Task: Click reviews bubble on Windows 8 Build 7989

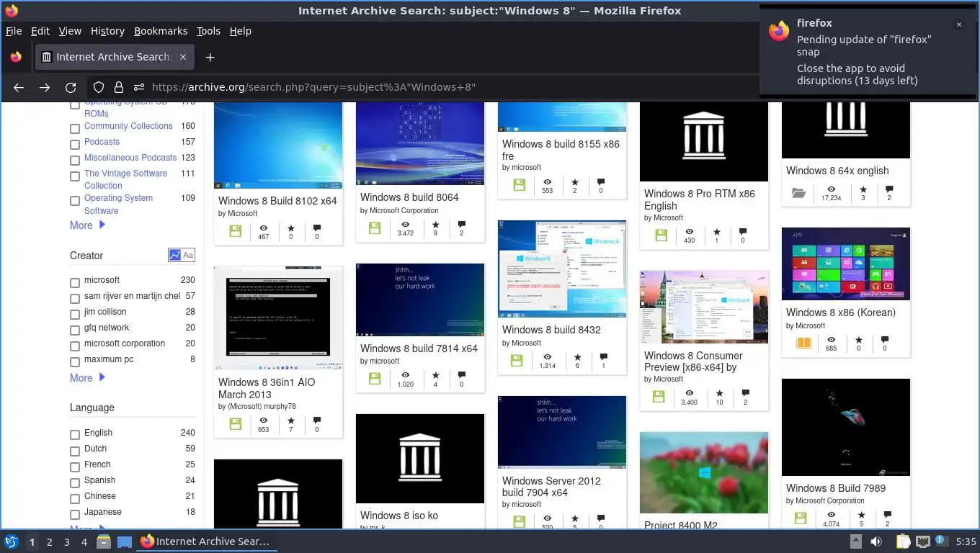Action: point(888,515)
